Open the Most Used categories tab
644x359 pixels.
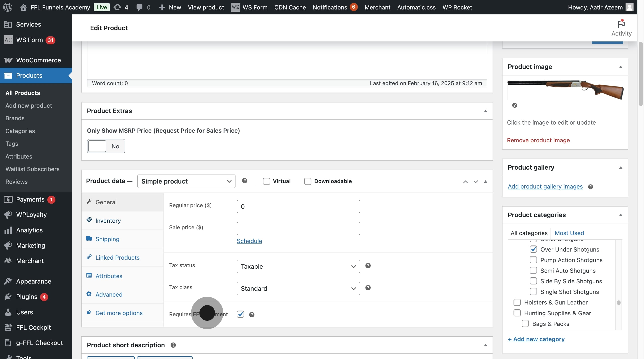click(569, 233)
